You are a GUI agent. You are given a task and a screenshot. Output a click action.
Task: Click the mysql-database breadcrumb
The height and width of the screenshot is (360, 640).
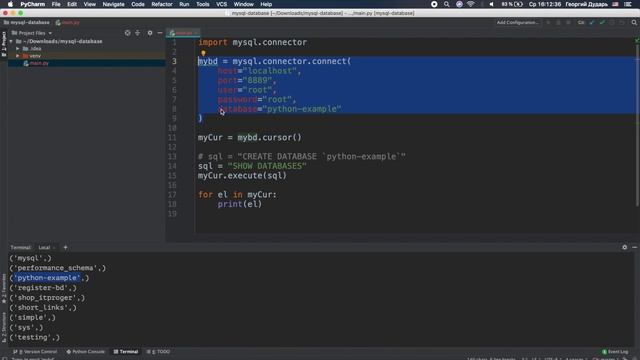(x=27, y=22)
